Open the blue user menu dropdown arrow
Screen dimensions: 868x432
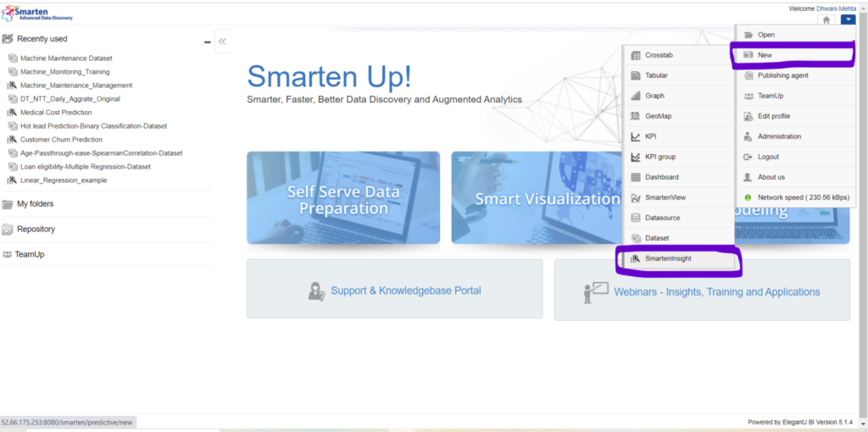[x=848, y=20]
